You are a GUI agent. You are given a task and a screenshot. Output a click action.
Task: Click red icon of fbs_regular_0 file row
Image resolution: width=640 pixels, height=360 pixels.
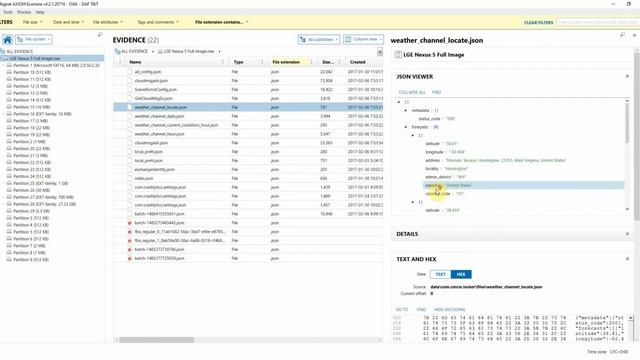pyautogui.click(x=130, y=232)
